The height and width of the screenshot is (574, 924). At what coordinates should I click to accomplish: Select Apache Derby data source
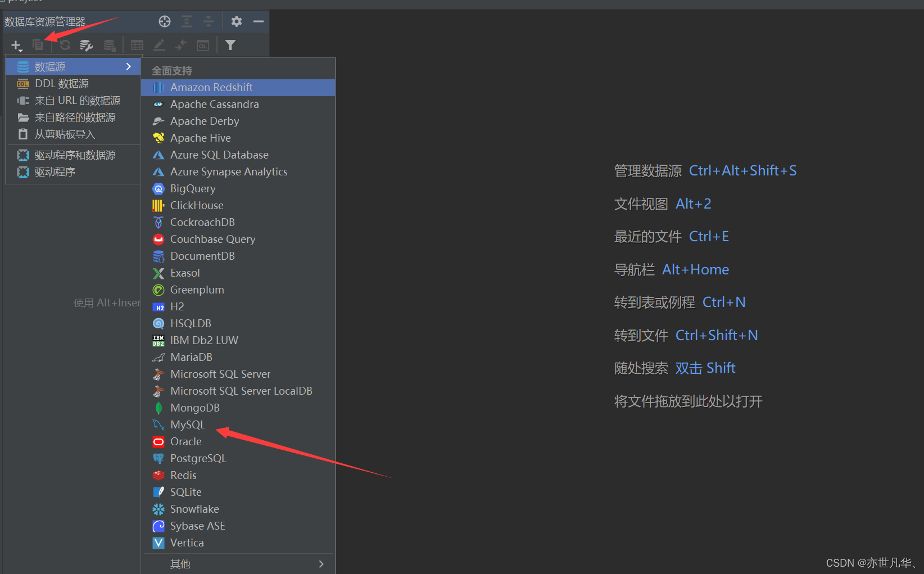[238, 121]
